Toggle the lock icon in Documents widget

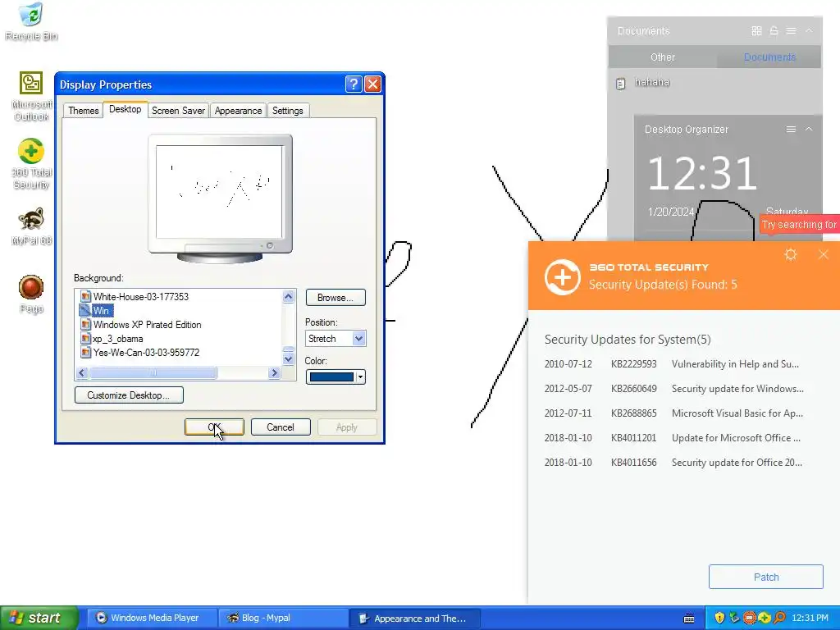[774, 31]
